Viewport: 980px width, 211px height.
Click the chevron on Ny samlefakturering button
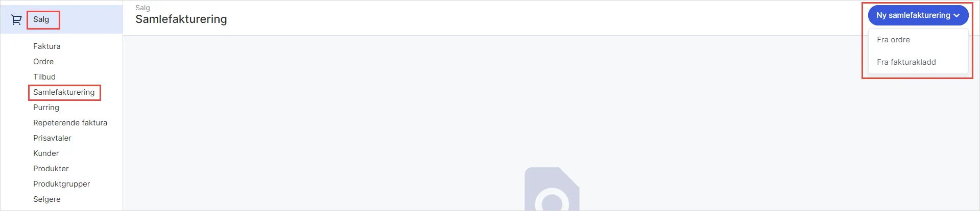pyautogui.click(x=957, y=15)
